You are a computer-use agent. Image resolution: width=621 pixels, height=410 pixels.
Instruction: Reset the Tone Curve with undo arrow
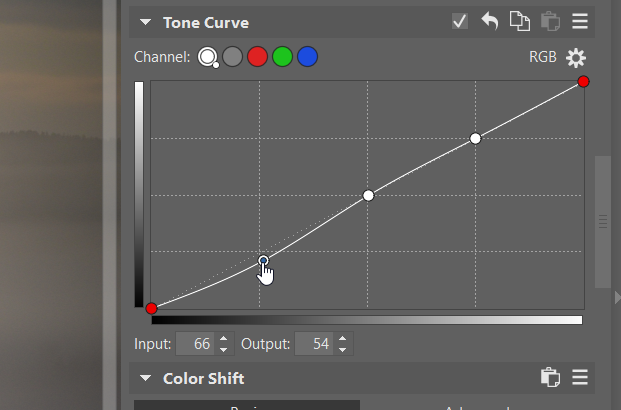489,22
